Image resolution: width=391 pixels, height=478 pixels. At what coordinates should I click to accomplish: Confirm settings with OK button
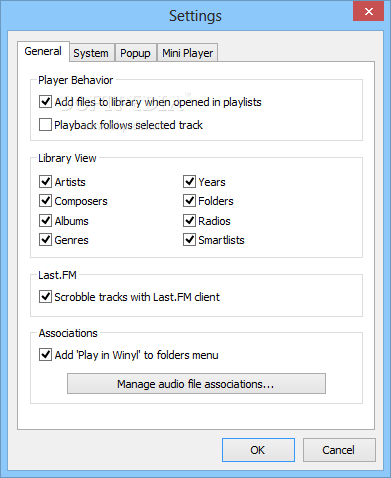[258, 450]
